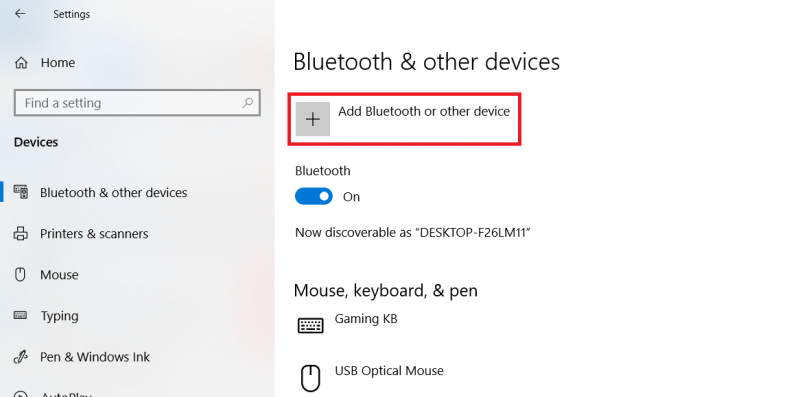
Task: Go to Home in Settings
Action: (58, 63)
